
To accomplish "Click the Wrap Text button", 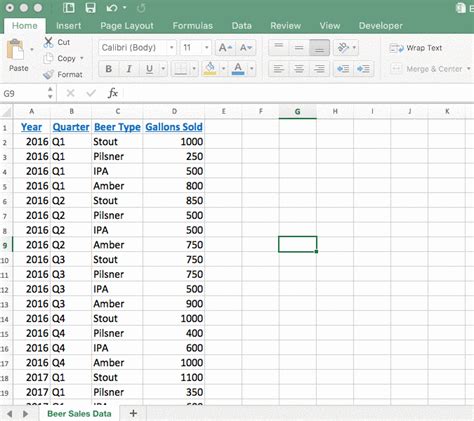I will point(416,48).
